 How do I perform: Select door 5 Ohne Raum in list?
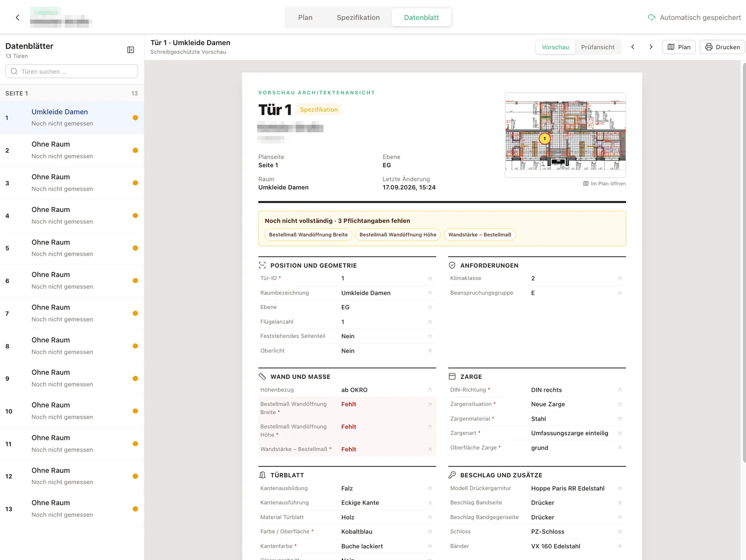point(72,248)
